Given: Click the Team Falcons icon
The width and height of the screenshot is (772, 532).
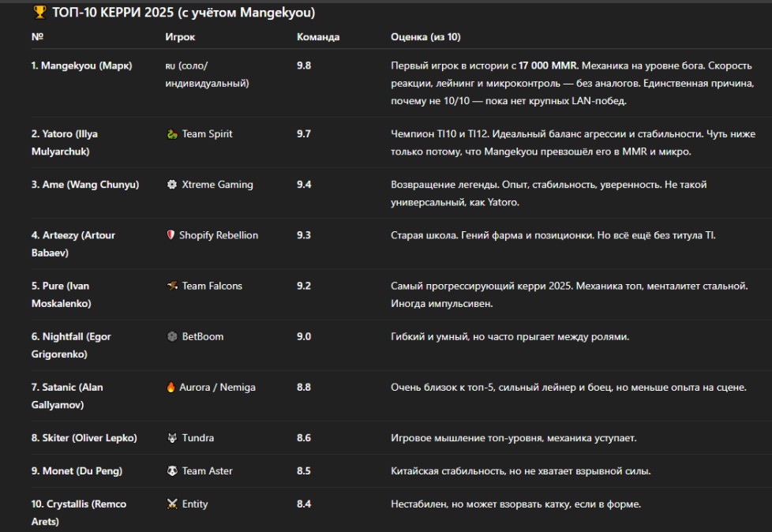Looking at the screenshot, I should (x=172, y=286).
